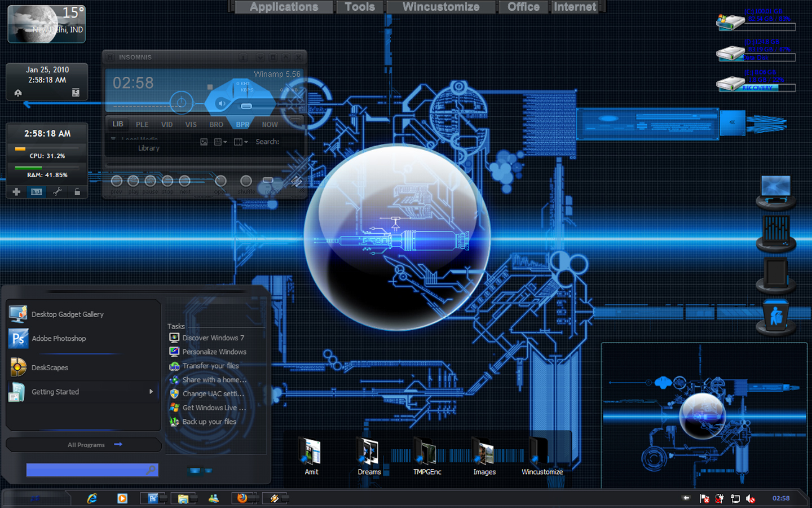Click Winamp play button
Screen dimensions: 812x508
[133, 181]
